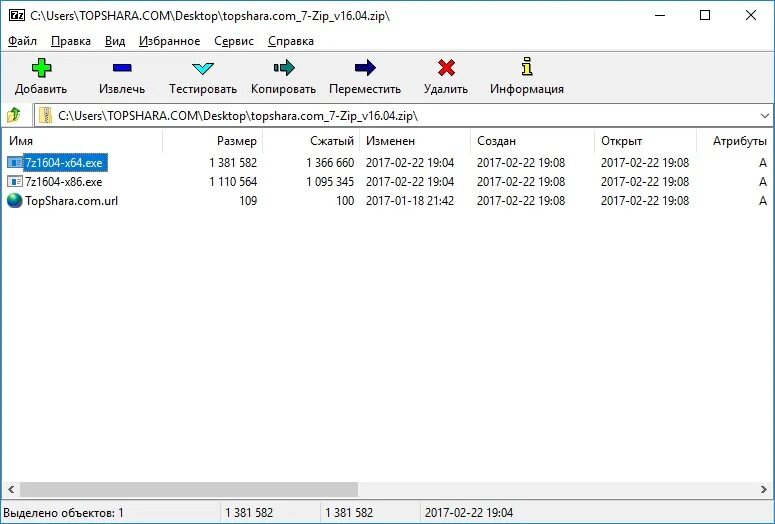The height and width of the screenshot is (524, 775).
Task: Open the Справка menu
Action: (x=291, y=41)
